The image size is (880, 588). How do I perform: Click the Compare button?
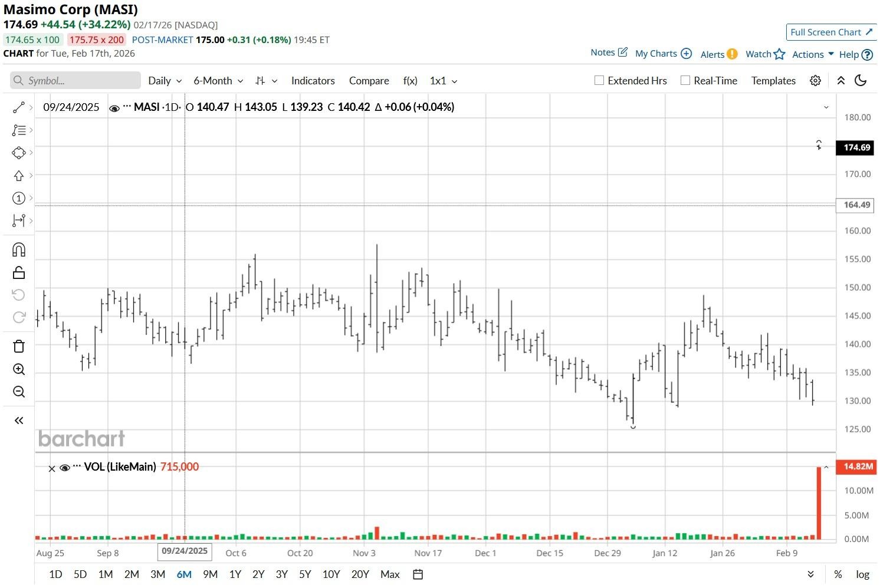(369, 81)
